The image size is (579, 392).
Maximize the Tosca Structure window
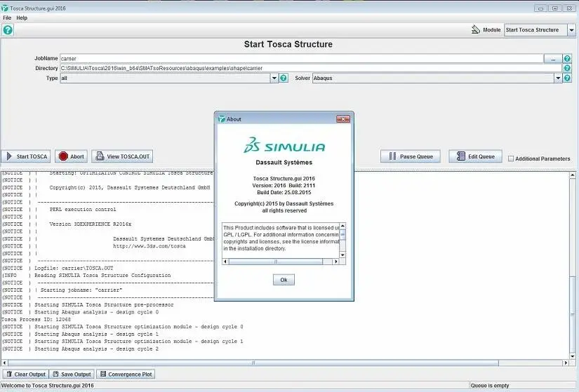[x=554, y=8]
